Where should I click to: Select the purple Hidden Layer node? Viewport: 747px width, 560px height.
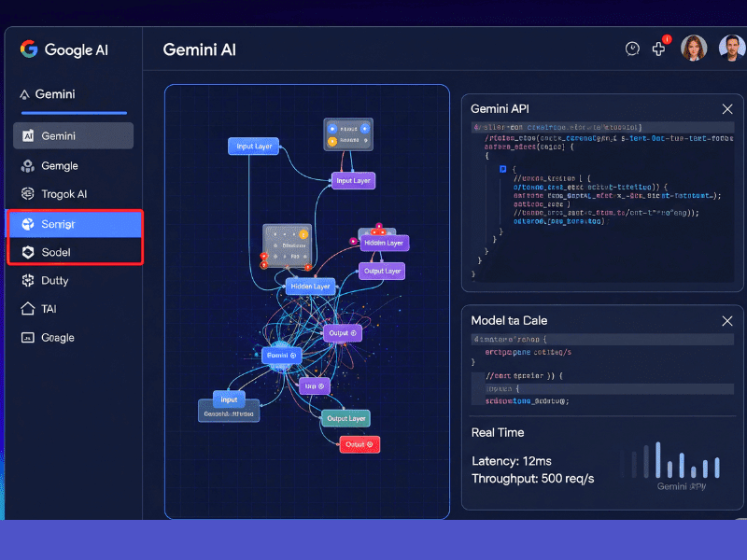tap(384, 243)
